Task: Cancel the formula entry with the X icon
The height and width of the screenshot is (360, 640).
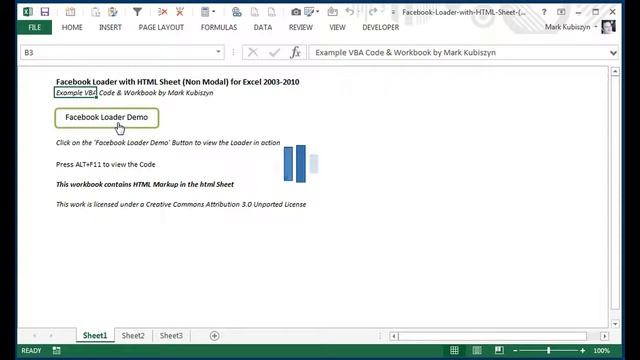Action: (253, 52)
